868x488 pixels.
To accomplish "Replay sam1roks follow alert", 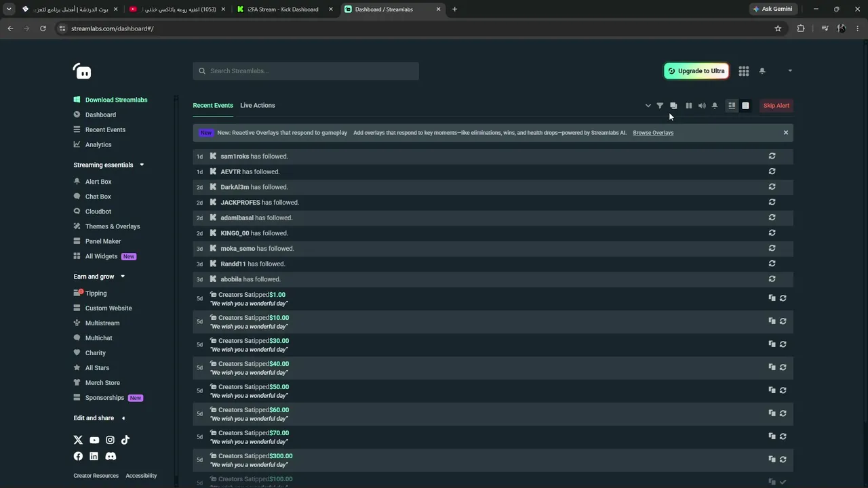I will coord(772,156).
